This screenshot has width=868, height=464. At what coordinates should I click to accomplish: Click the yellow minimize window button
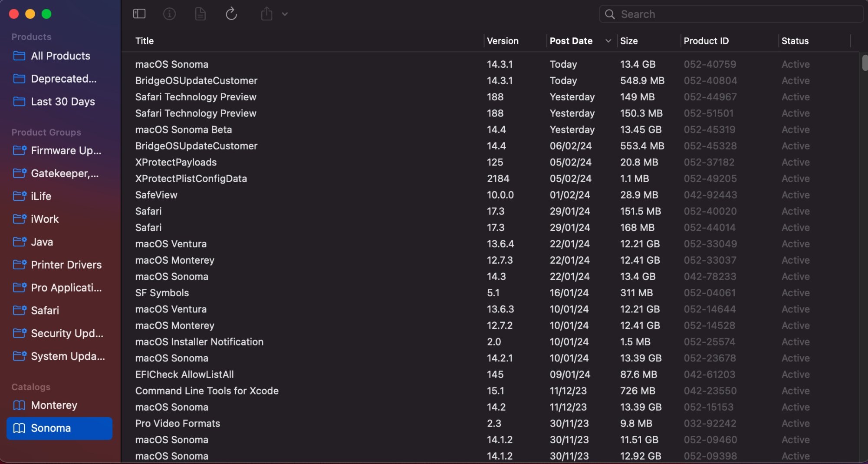click(30, 14)
